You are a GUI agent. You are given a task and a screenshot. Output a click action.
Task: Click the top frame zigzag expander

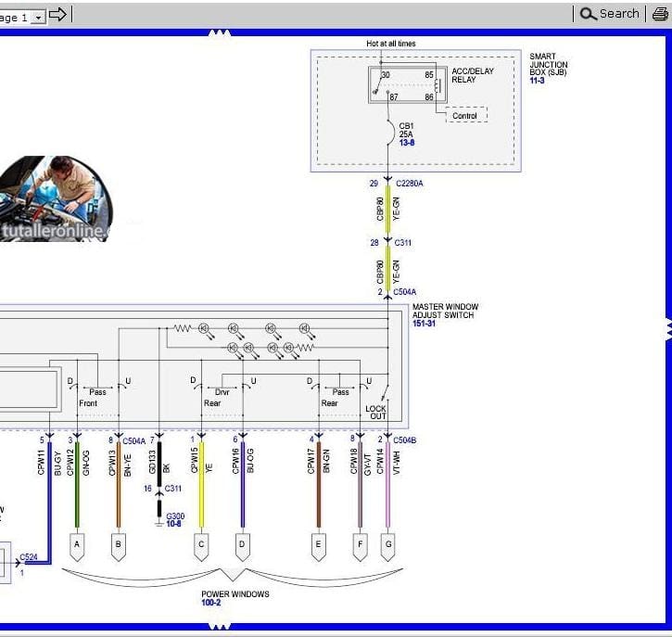click(x=220, y=33)
